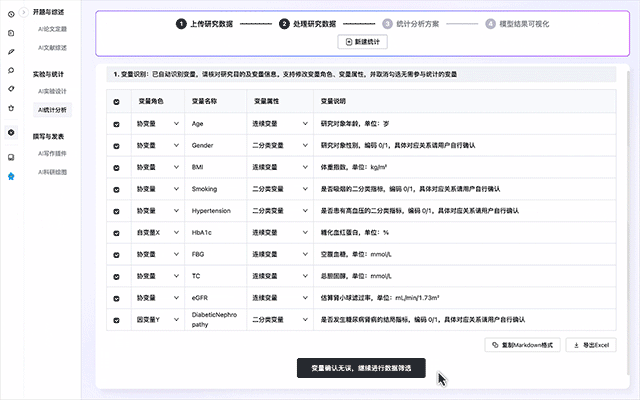This screenshot has width=640, height=400.
Task: Open the 变量角色 dropdown for Gender
Action: (x=158, y=145)
